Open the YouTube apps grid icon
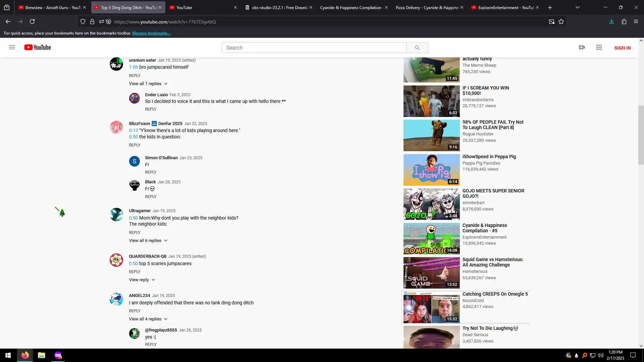 (x=599, y=47)
